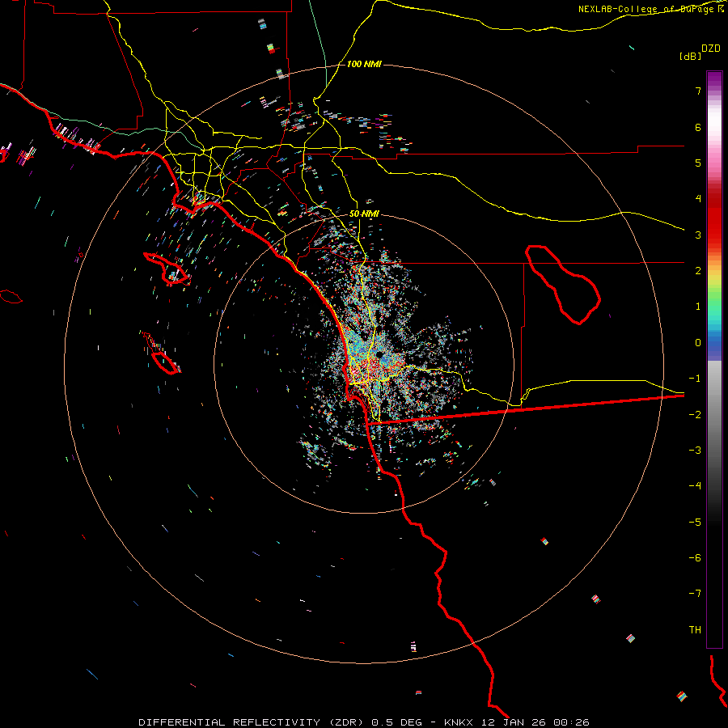
Task: Click the 12 JAN 26 date text
Action: pyautogui.click(x=512, y=722)
